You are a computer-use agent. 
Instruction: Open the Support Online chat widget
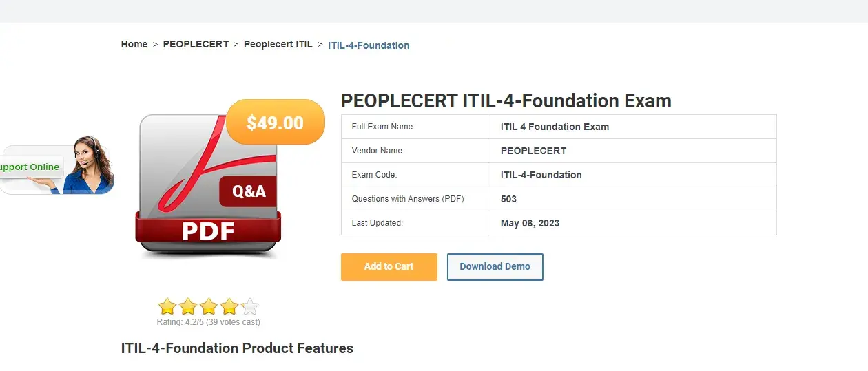point(55,167)
